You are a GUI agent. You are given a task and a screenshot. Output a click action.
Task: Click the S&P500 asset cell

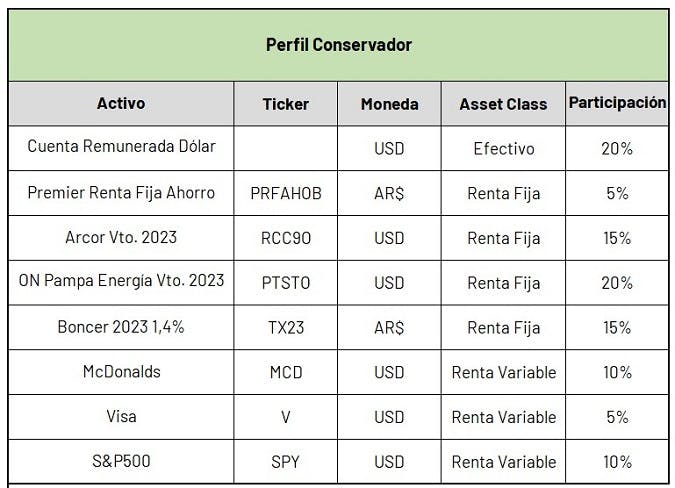click(x=121, y=462)
